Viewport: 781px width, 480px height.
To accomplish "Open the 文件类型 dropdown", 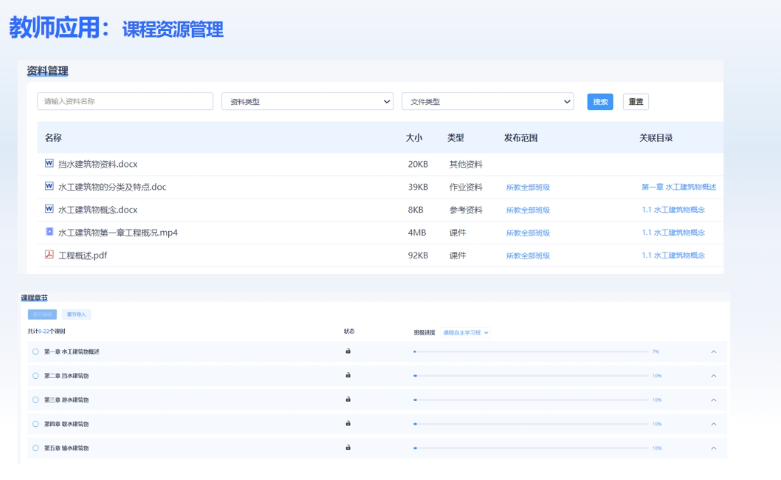I will pyautogui.click(x=487, y=101).
